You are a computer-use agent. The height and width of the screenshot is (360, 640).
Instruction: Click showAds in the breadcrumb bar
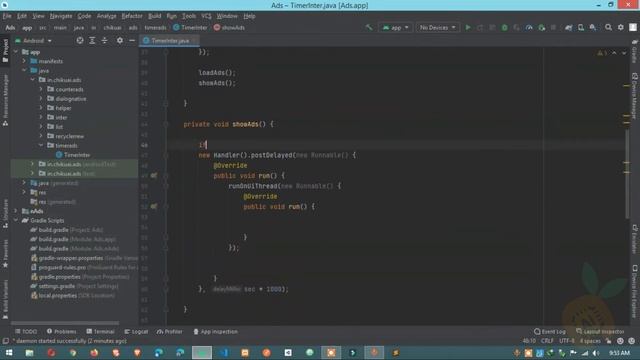229,27
